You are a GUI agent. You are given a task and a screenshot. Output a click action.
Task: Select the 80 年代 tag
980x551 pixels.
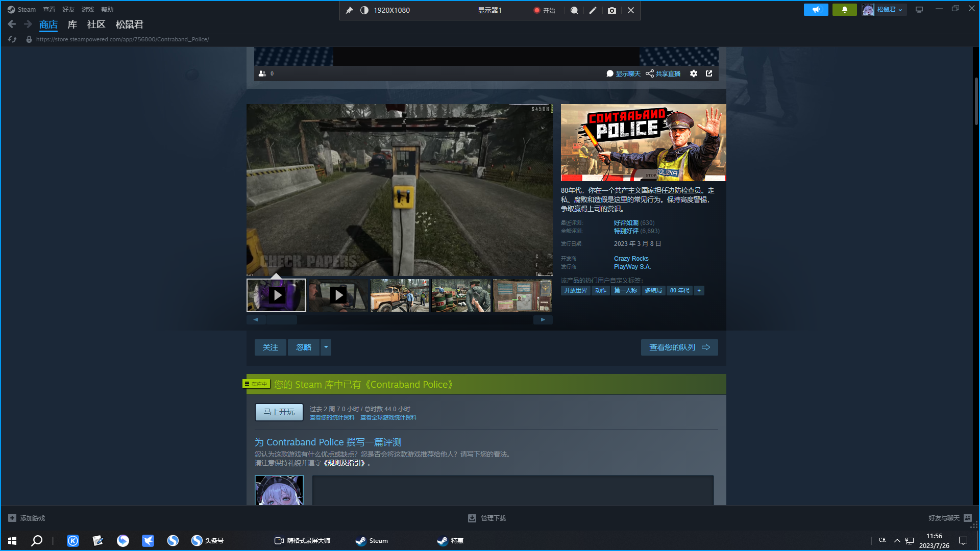tap(679, 290)
